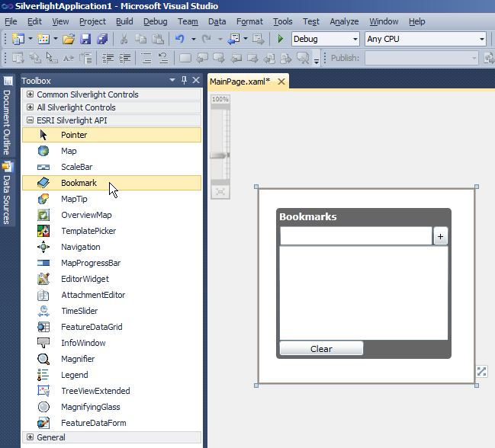The width and height of the screenshot is (495, 448).
Task: Select the TreeViewExtended control in Toolbox
Action: 112,391
